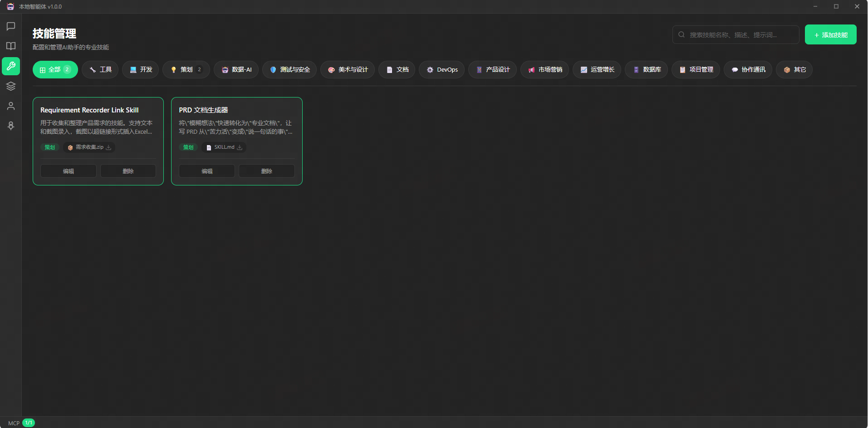Select the DevOps category chip
This screenshot has height=428, width=868.
click(441, 70)
